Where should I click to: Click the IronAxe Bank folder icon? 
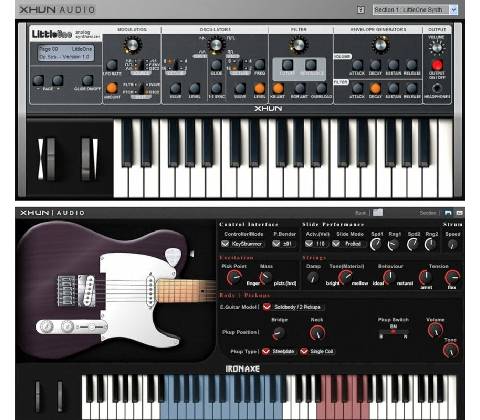(x=378, y=213)
